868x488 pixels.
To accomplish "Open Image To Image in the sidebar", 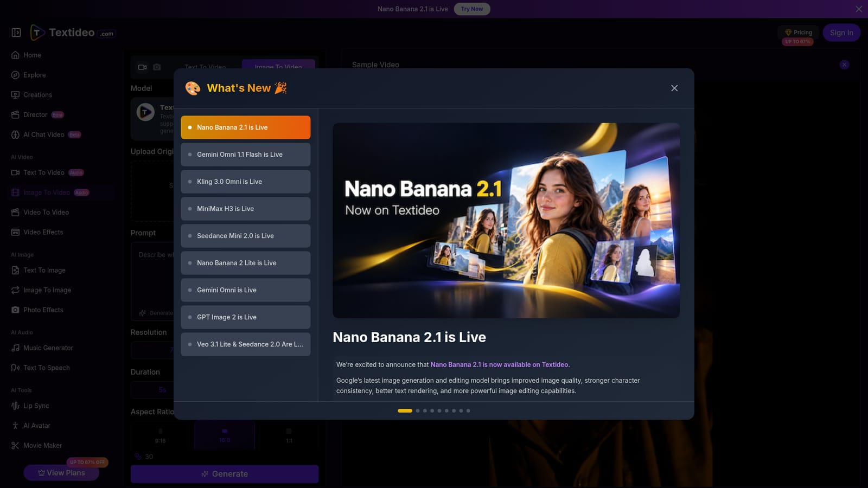I will click(41, 290).
